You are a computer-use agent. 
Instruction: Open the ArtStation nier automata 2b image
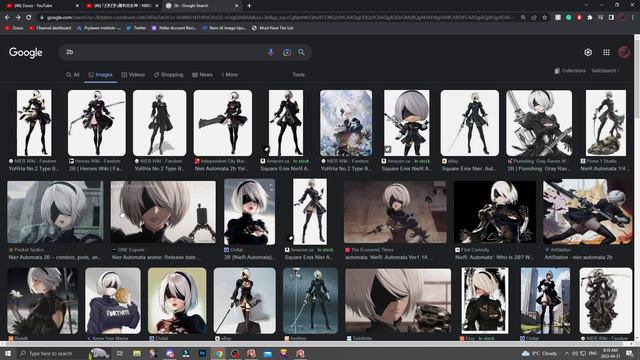coord(587,211)
